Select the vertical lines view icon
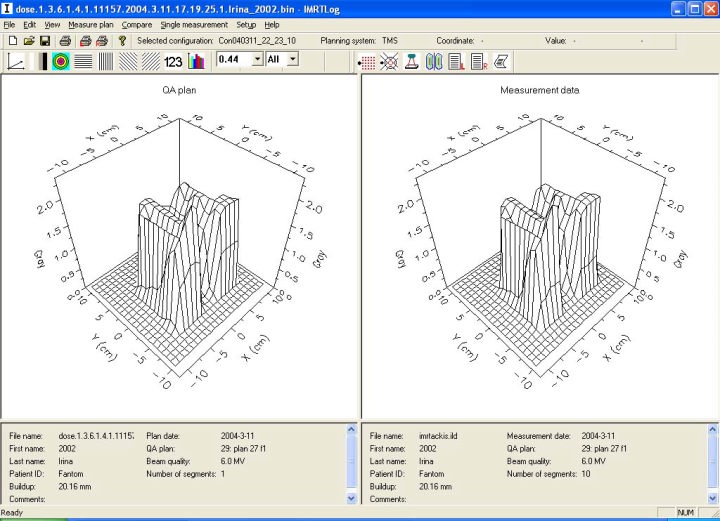720x521 pixels. click(x=106, y=61)
